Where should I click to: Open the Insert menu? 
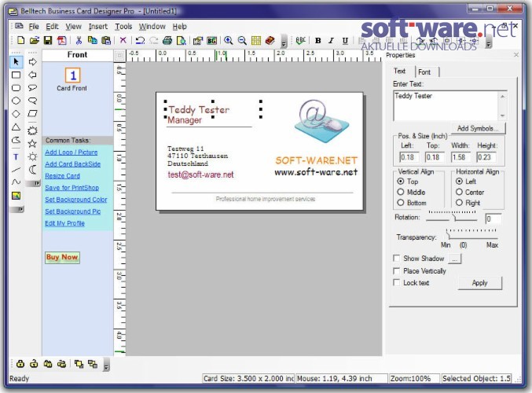pos(98,27)
